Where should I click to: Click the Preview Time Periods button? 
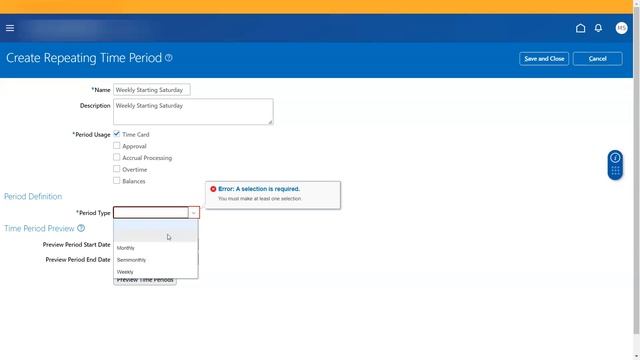click(x=145, y=281)
